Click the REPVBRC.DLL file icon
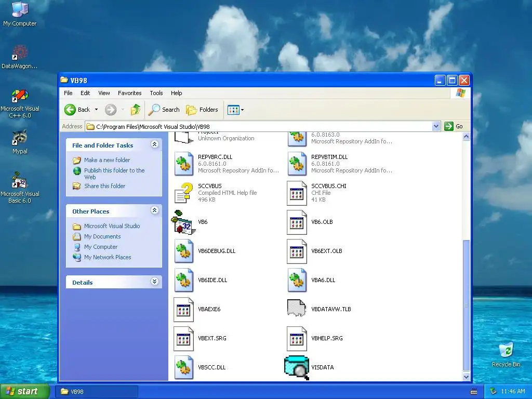The width and height of the screenshot is (532, 399). 183,164
